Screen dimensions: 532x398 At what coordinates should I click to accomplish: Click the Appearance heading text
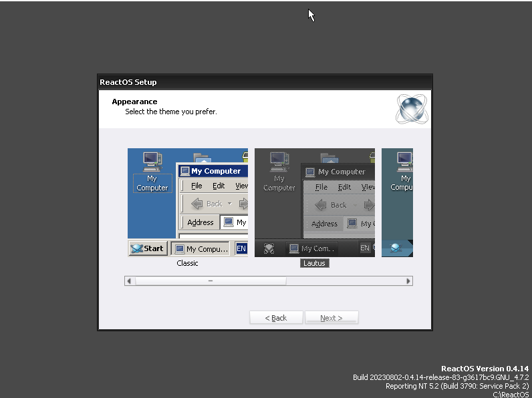pos(135,102)
